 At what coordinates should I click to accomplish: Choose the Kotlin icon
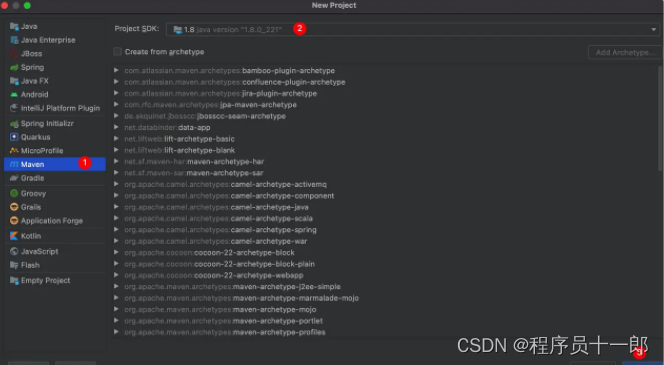[14, 236]
